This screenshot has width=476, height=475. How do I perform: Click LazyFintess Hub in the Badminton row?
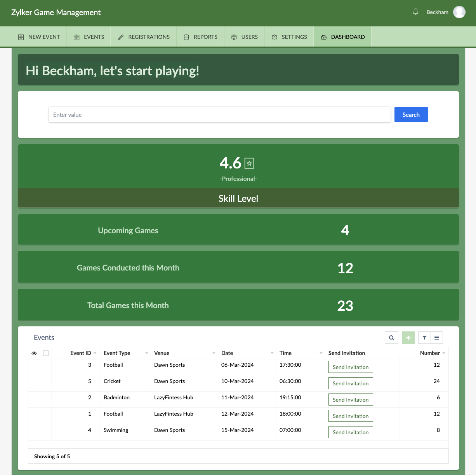174,397
